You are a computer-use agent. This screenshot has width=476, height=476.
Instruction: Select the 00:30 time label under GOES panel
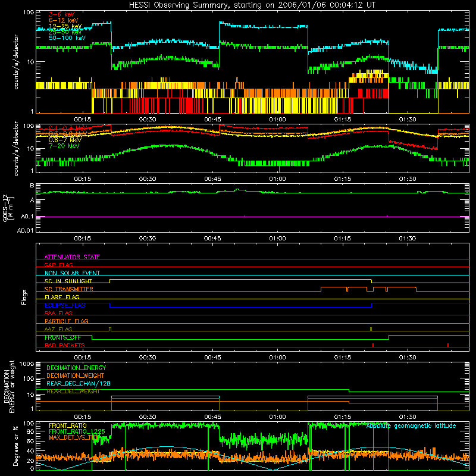click(x=148, y=239)
